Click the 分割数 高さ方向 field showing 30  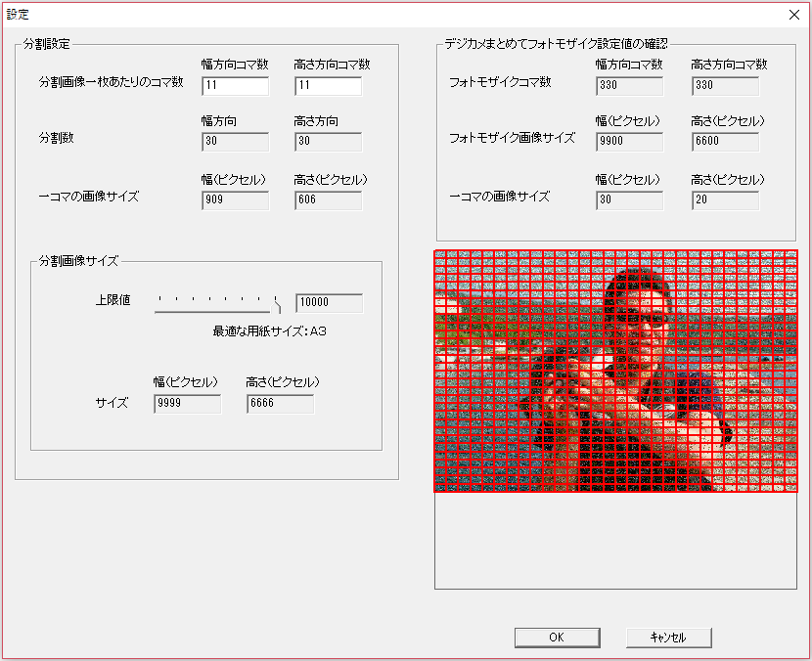(x=329, y=142)
